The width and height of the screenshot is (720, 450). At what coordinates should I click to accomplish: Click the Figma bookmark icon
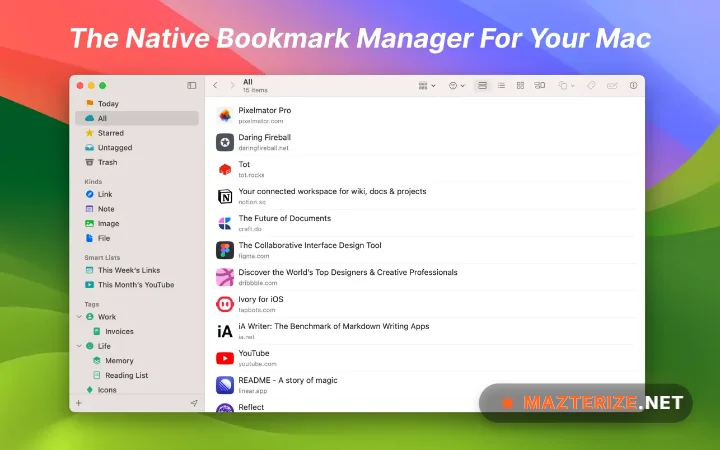(225, 250)
